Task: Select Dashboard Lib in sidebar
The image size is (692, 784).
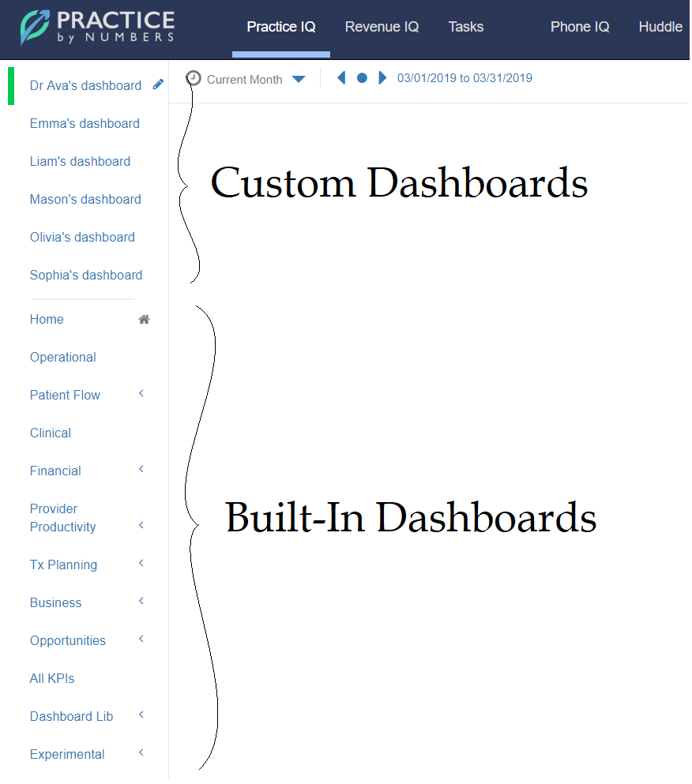Action: (72, 718)
